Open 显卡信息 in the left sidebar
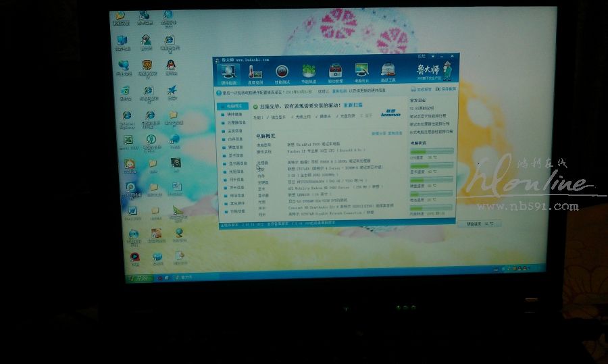 [x=233, y=155]
